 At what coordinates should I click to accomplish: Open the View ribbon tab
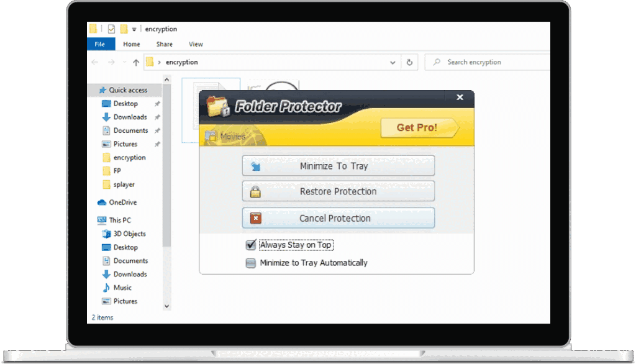pos(196,44)
